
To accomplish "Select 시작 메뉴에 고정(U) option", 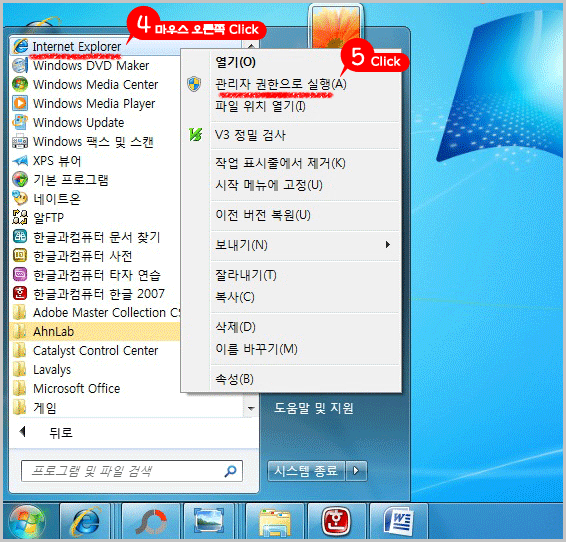I will (x=269, y=185).
